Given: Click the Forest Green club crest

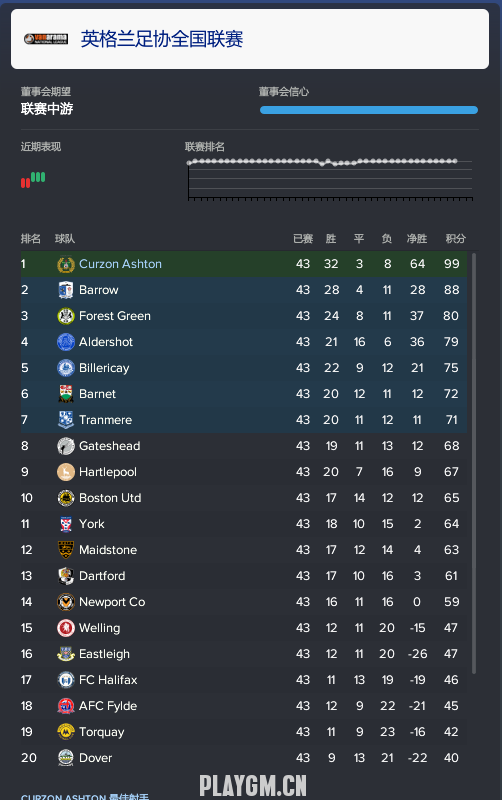Looking at the screenshot, I should [66, 316].
